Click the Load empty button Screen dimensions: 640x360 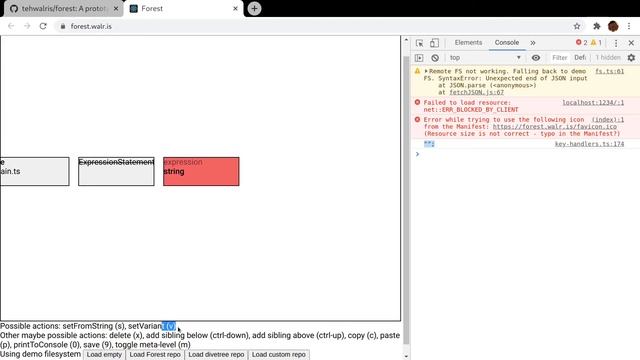tap(104, 354)
